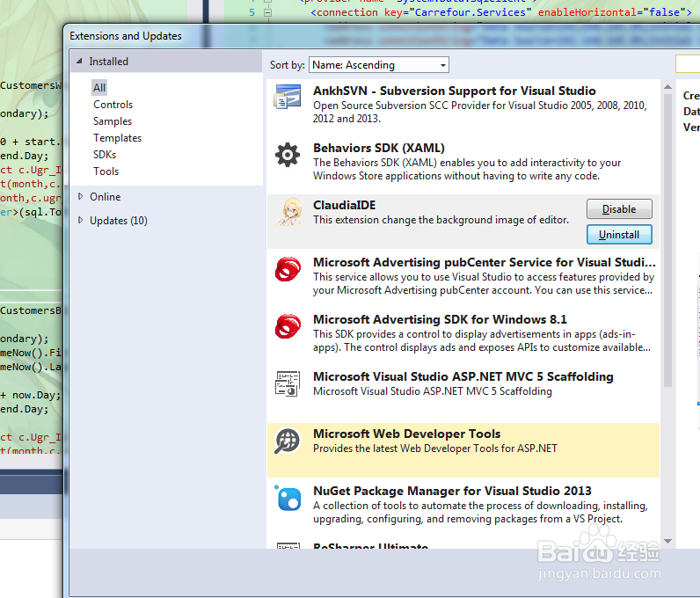Select AnkhSVN Subversion Support title
This screenshot has width=700, height=598.
click(x=455, y=91)
